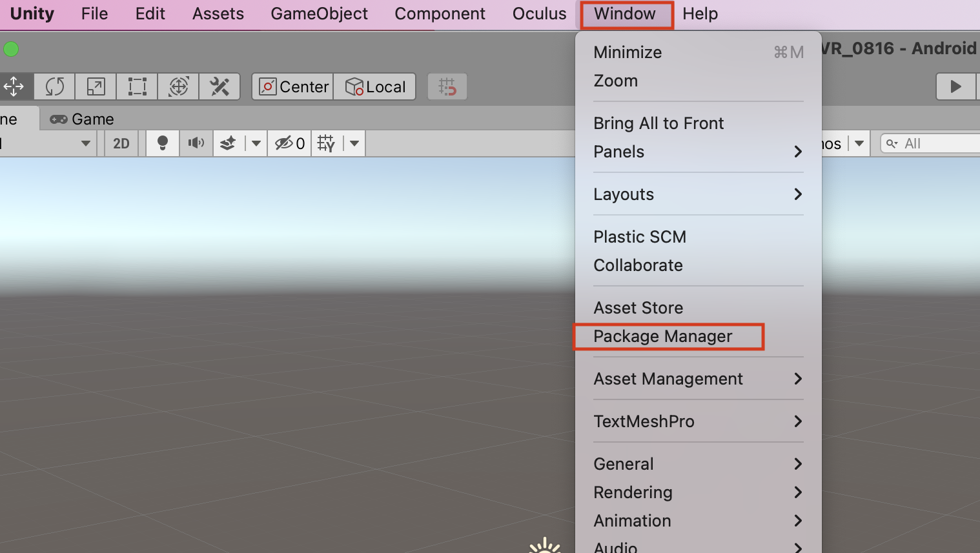Click the scene visibility eye icon
980x553 pixels.
coord(284,143)
